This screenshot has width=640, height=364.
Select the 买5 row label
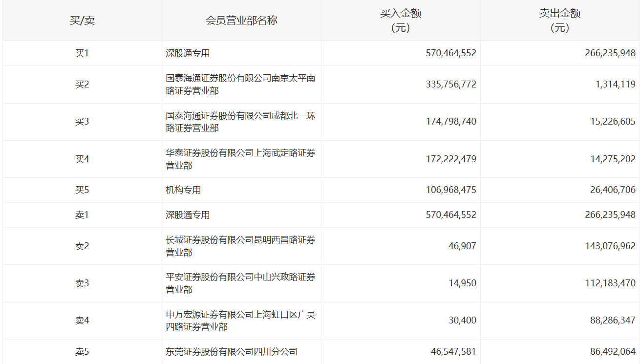[82, 190]
